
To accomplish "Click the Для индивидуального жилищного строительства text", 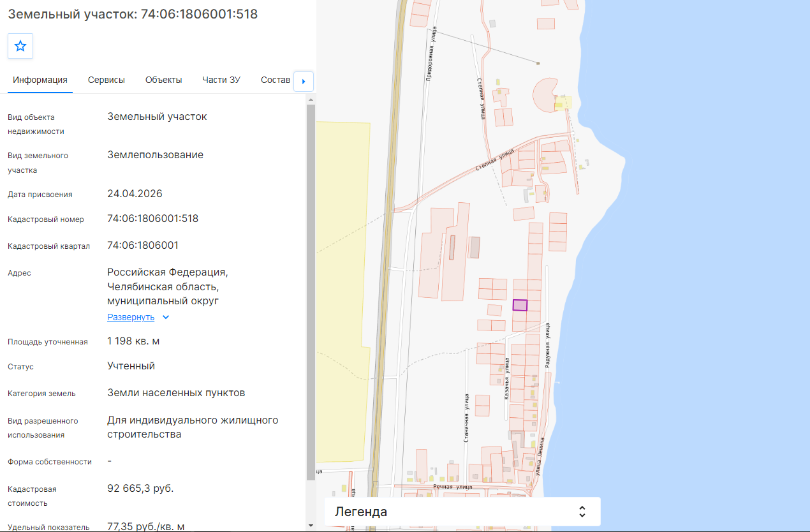I will coord(193,427).
